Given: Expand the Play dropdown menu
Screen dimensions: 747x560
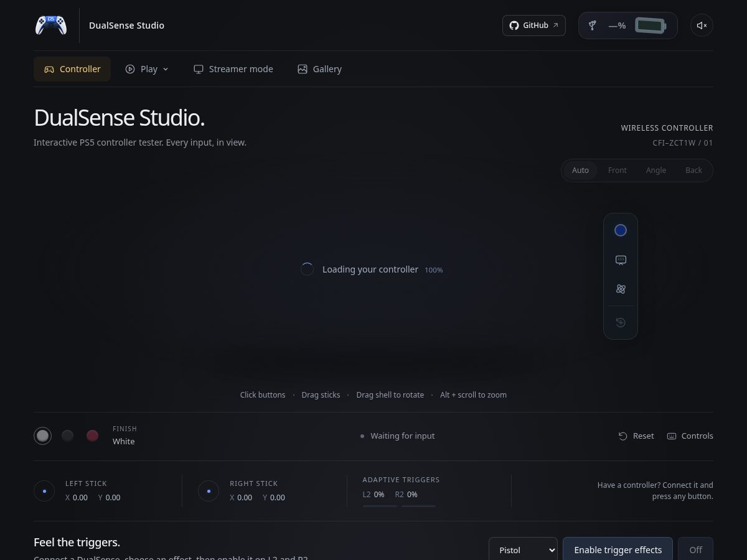Looking at the screenshot, I should click(x=147, y=69).
